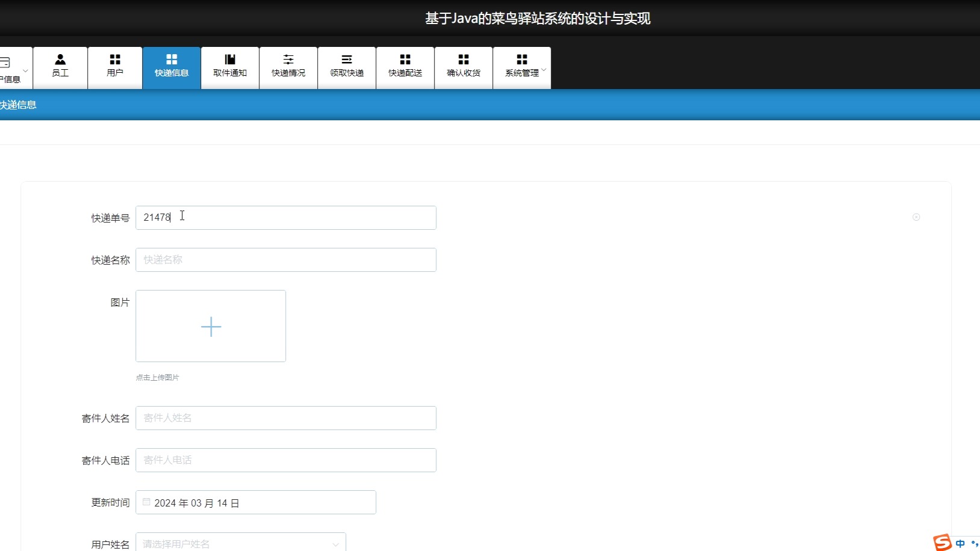The image size is (980, 551).
Task: Click the calendar icon in 更新时间
Action: (146, 502)
